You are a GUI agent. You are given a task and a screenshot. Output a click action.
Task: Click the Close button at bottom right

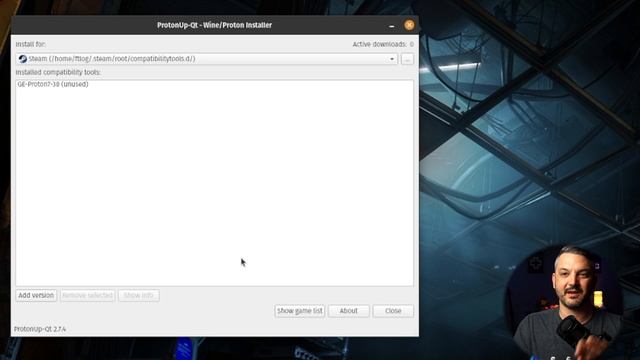click(393, 311)
